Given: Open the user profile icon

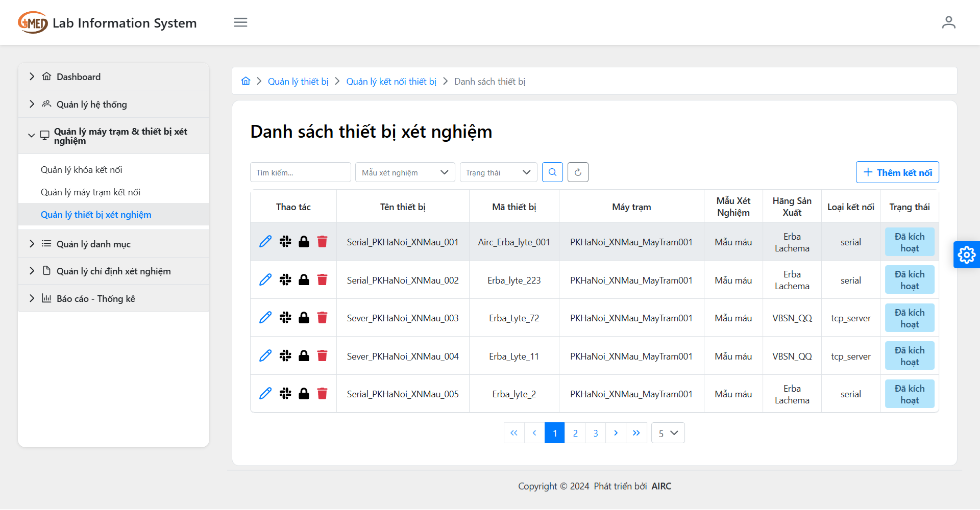Looking at the screenshot, I should click(948, 22).
